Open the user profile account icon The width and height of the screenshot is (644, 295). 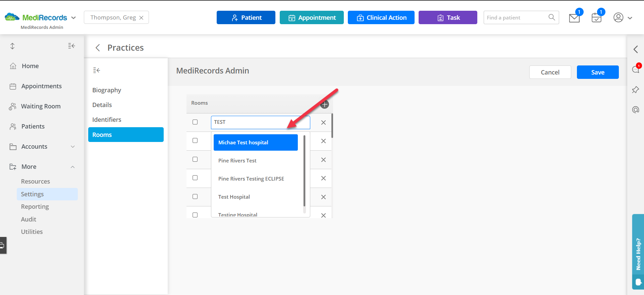(618, 17)
